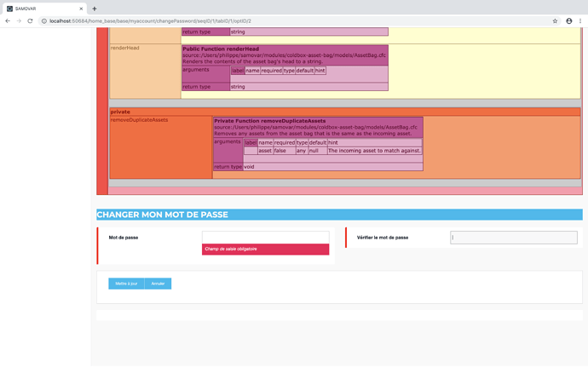This screenshot has width=588, height=367.
Task: Click the browser back arrow
Action: pos(8,20)
